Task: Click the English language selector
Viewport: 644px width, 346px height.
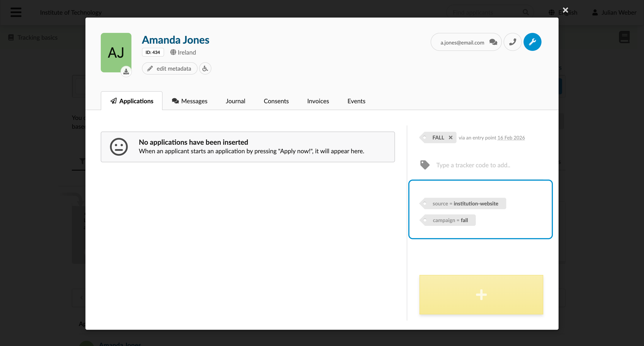Action: 563,12
